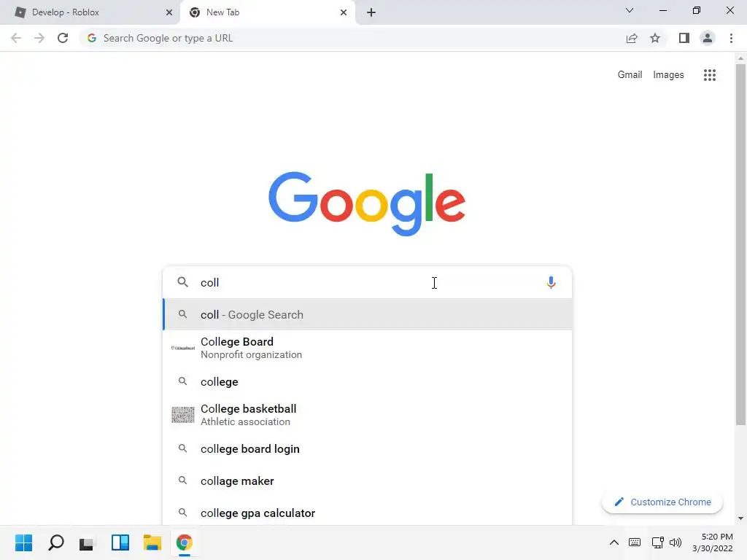
Task: Open the Google apps grid
Action: (x=710, y=75)
